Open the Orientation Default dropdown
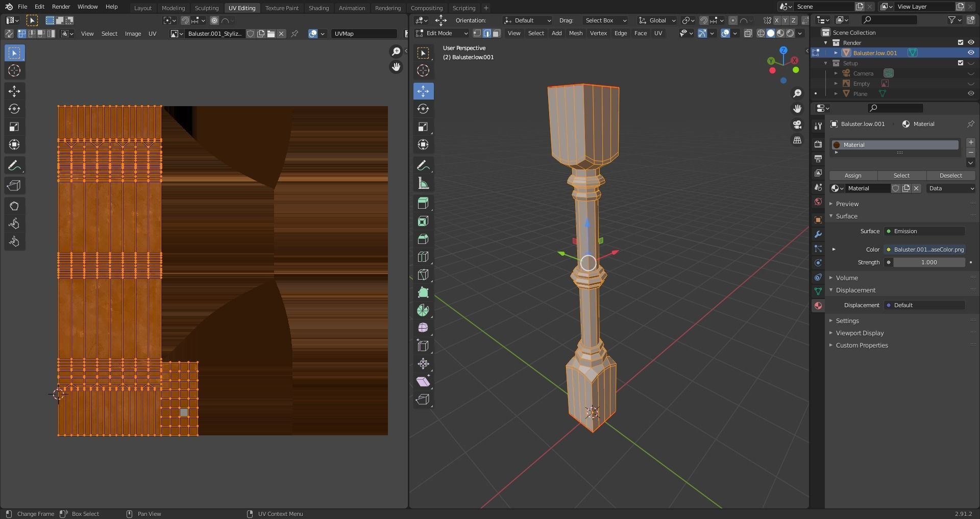 (527, 20)
